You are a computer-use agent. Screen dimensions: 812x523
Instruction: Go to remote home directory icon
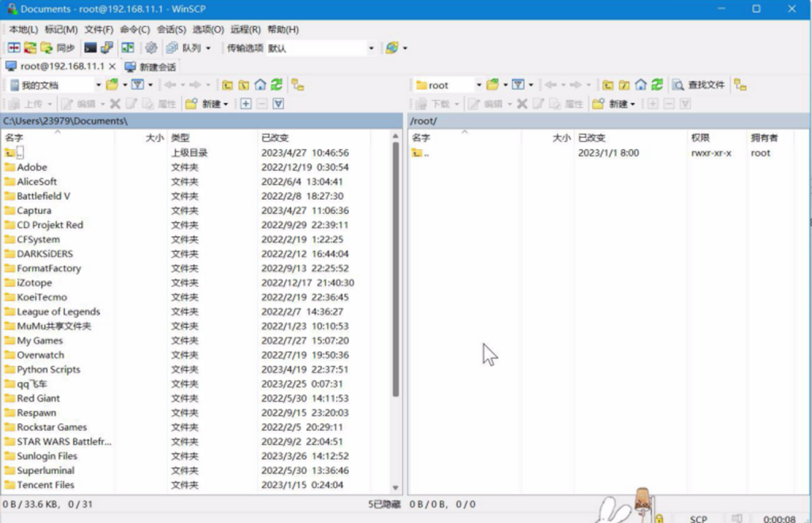point(641,85)
